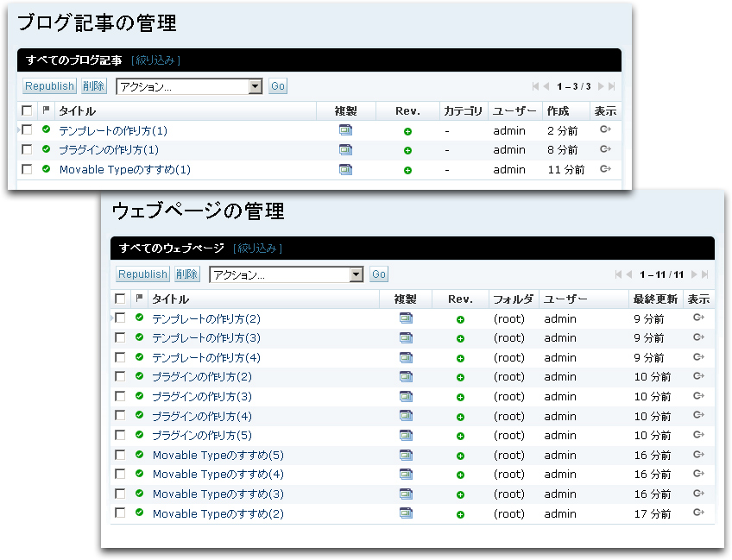The width and height of the screenshot is (732, 560).
Task: Open view icon for テンプレートの作り方(2) row
Action: coord(698,318)
